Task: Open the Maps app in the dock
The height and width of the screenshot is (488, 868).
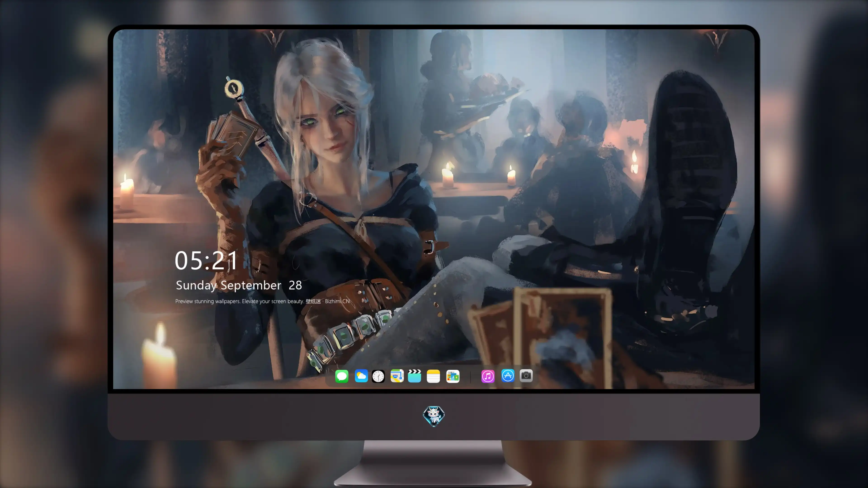Action: point(397,376)
